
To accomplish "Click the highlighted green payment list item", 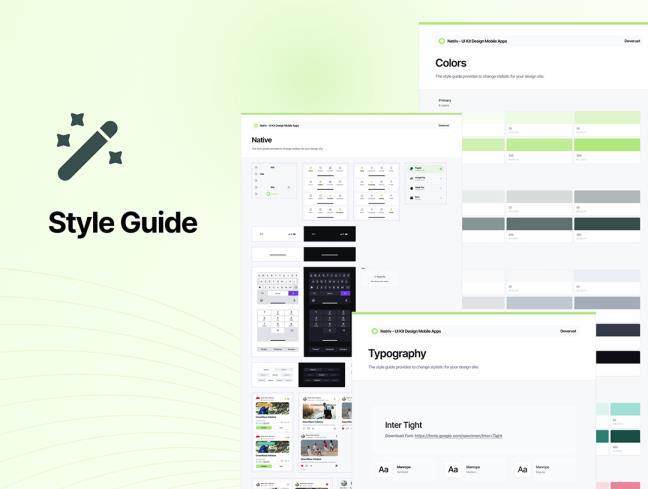I will (x=425, y=169).
